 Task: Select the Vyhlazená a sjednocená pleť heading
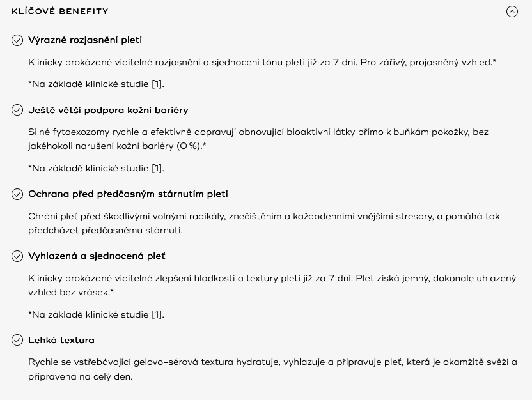[x=97, y=256]
